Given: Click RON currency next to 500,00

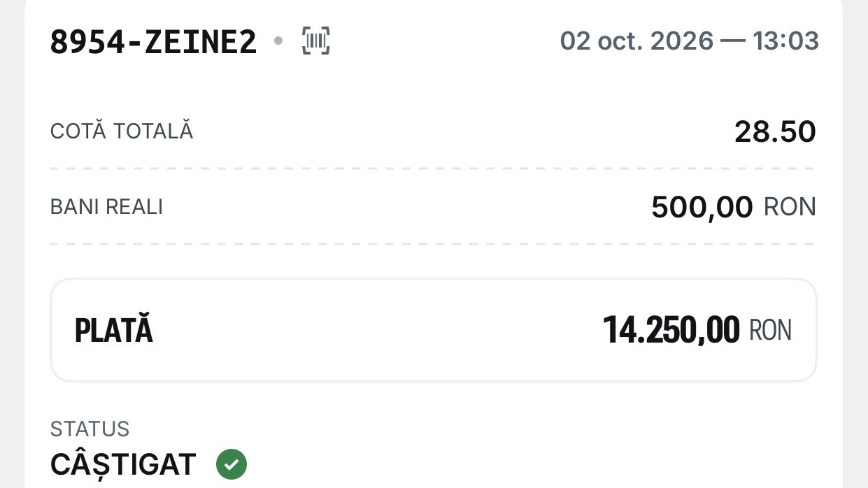Looking at the screenshot, I should (790, 208).
